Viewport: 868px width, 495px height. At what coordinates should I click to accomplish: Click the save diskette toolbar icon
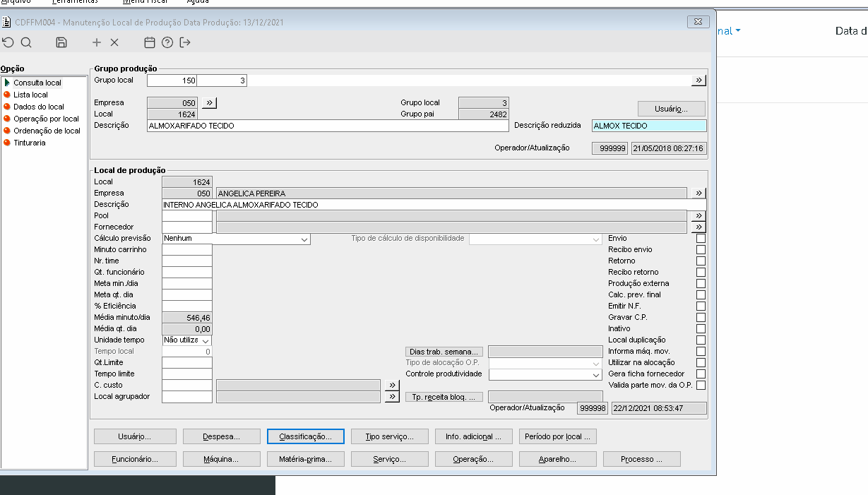click(x=61, y=42)
